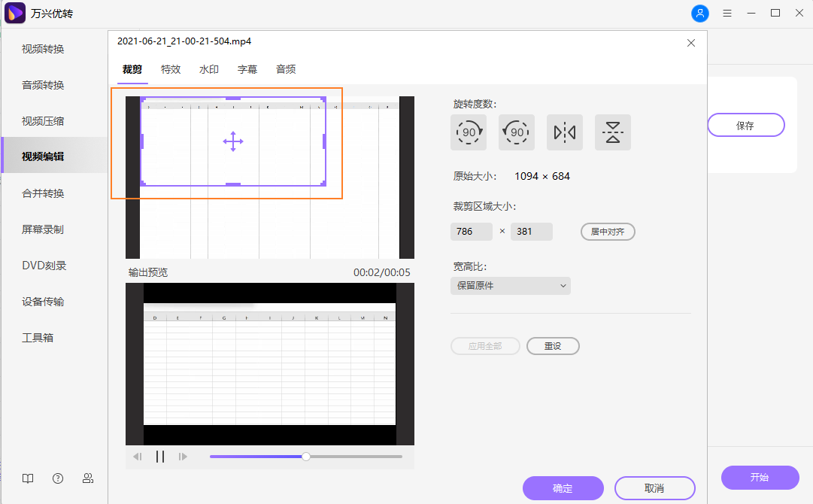Screen dimensions: 813x504
Task: Flip the video horizontally
Action: (x=564, y=132)
